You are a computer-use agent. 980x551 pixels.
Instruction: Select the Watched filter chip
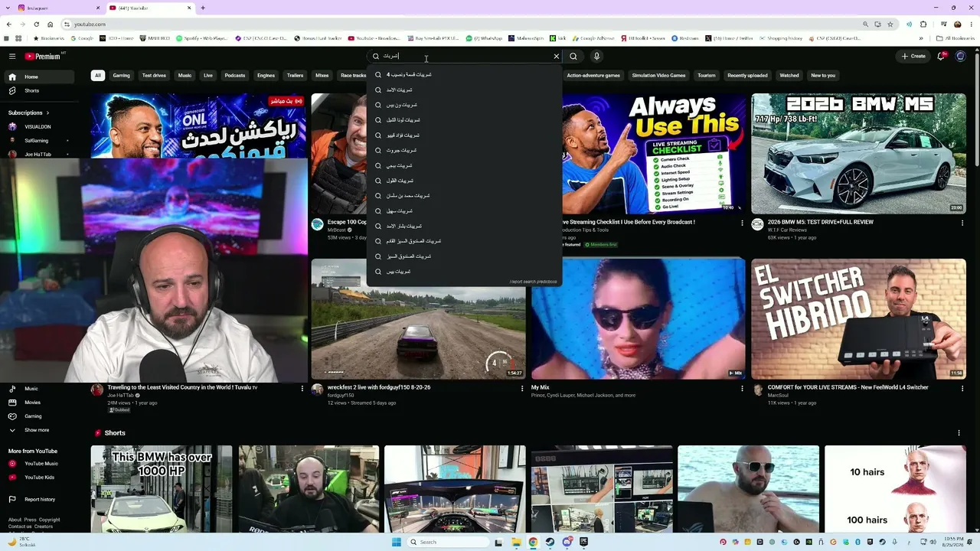click(x=789, y=75)
